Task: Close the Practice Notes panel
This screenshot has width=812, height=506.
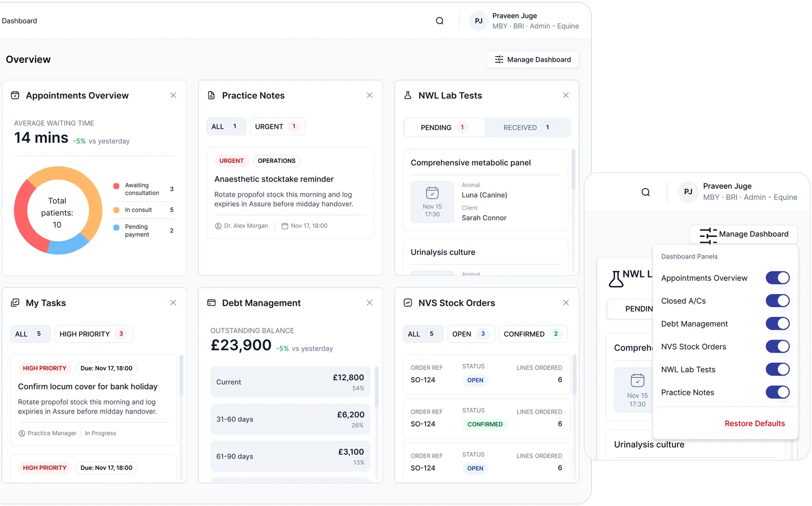Action: click(x=370, y=96)
